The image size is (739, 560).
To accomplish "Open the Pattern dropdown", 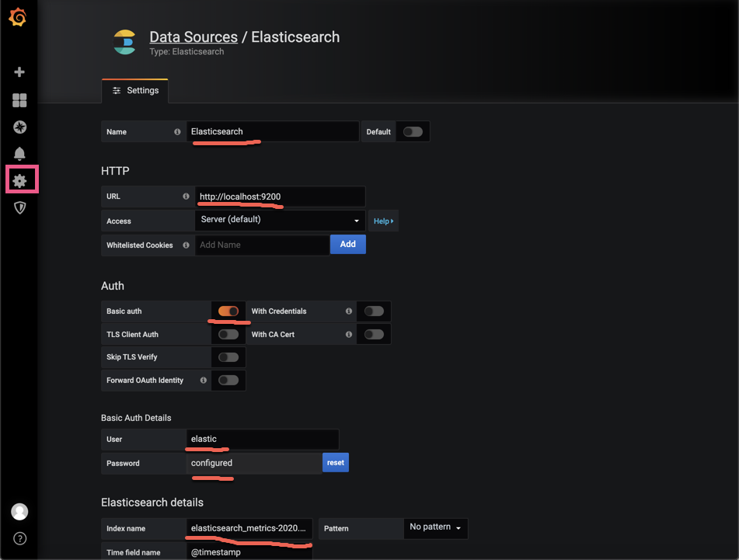I will [x=435, y=528].
